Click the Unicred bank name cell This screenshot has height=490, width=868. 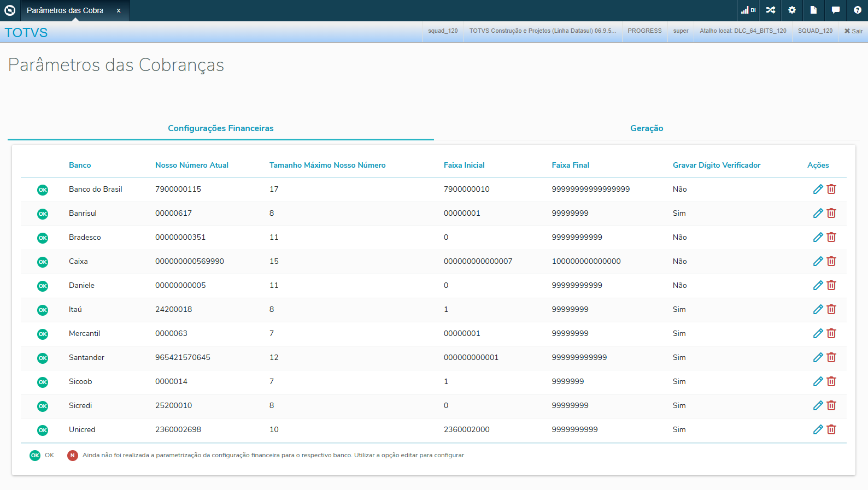click(x=82, y=429)
